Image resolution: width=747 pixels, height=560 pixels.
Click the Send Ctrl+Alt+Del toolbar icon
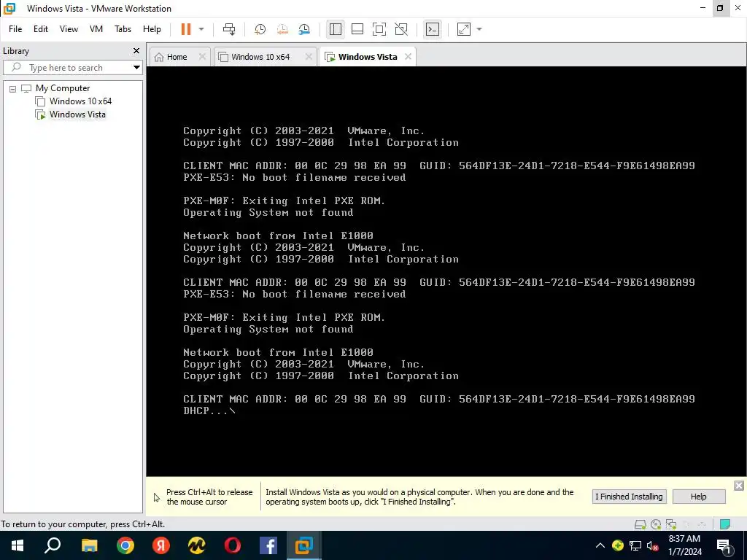229,29
